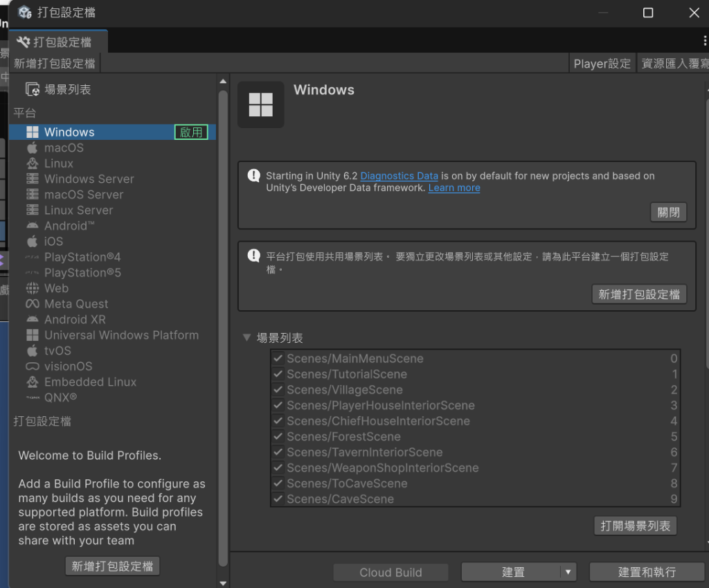The image size is (709, 588).
Task: Uncheck Scenes/TutorialScene checkbox
Action: coord(278,374)
